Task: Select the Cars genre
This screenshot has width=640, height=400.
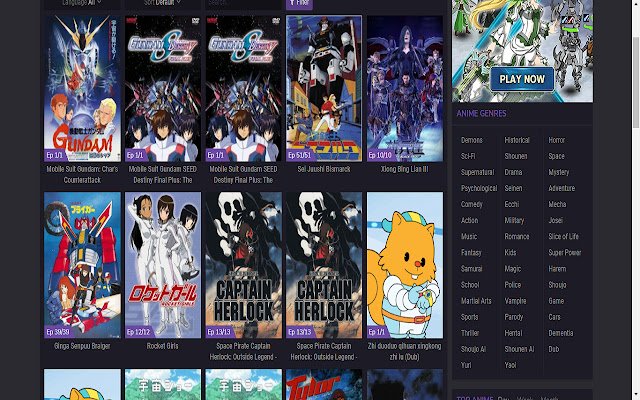Action: click(x=554, y=317)
